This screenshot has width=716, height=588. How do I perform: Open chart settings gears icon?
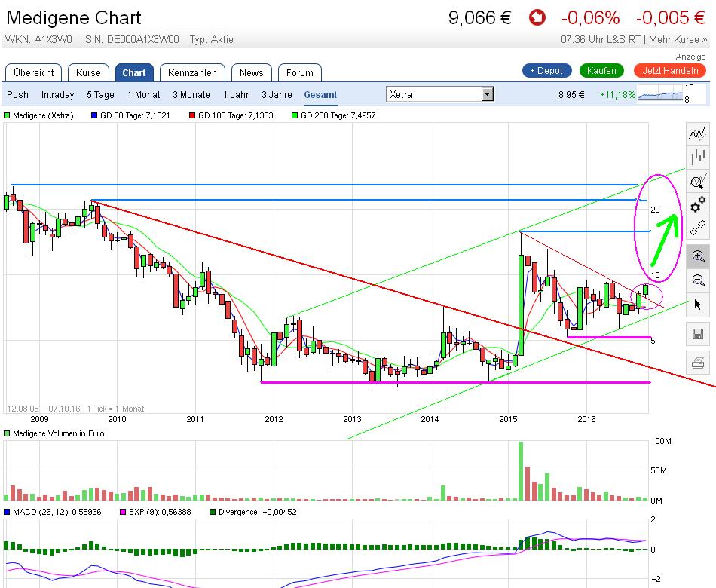click(698, 205)
